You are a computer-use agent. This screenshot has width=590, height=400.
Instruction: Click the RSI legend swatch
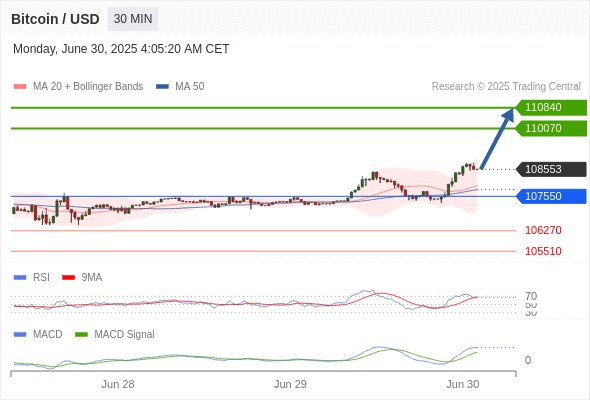coord(20,278)
